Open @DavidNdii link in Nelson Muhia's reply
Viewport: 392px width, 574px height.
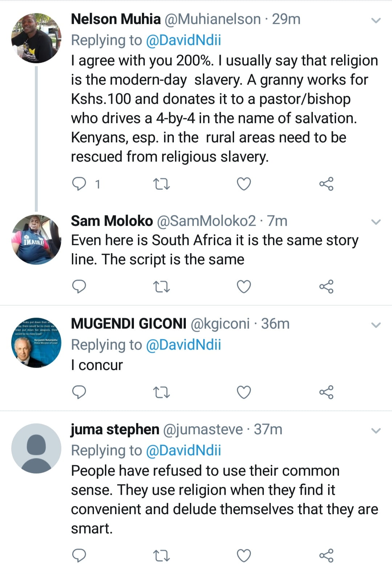(x=183, y=40)
